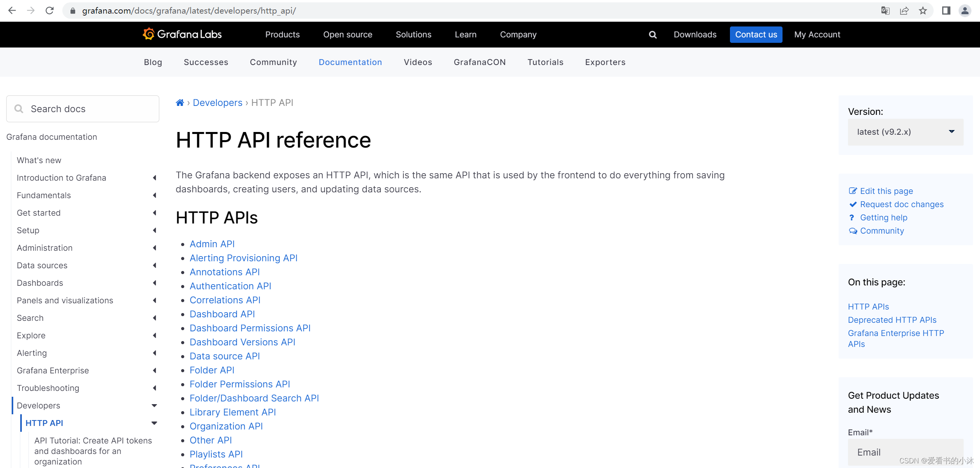The width and height of the screenshot is (980, 468).
Task: Click the chat bubbles icon beside Community
Action: click(853, 231)
